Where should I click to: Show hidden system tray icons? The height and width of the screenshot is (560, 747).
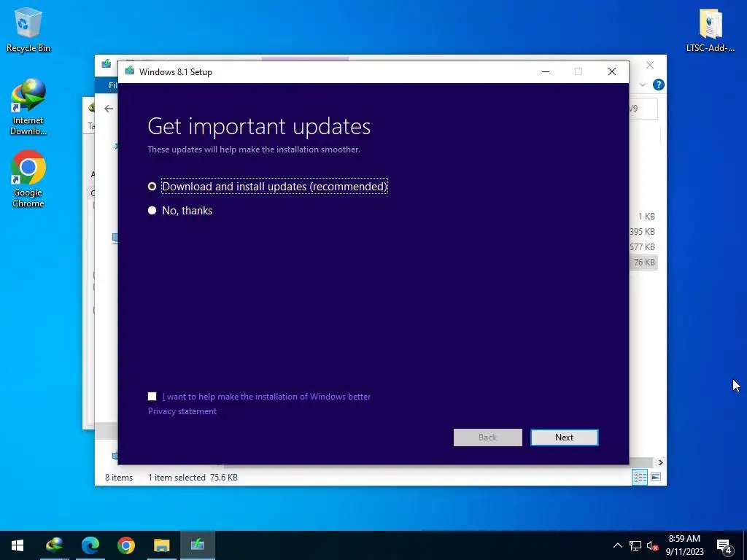click(x=617, y=545)
